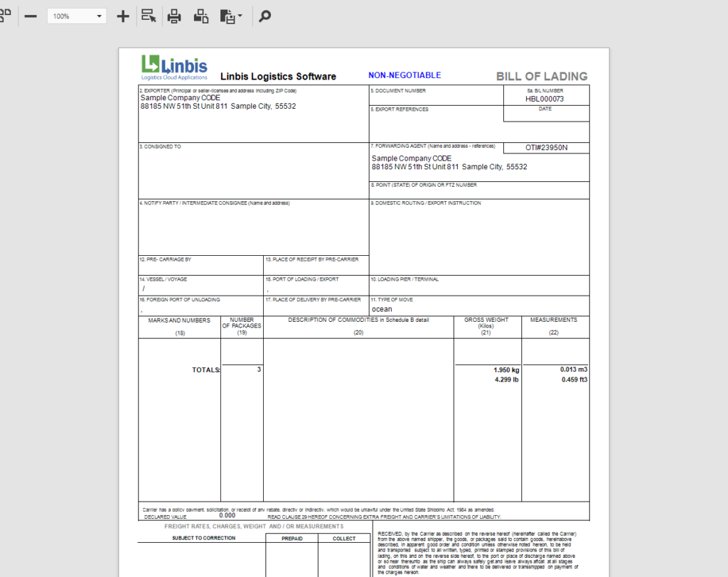The image size is (728, 577).
Task: Click the Zoom In plus icon
Action: tap(122, 16)
